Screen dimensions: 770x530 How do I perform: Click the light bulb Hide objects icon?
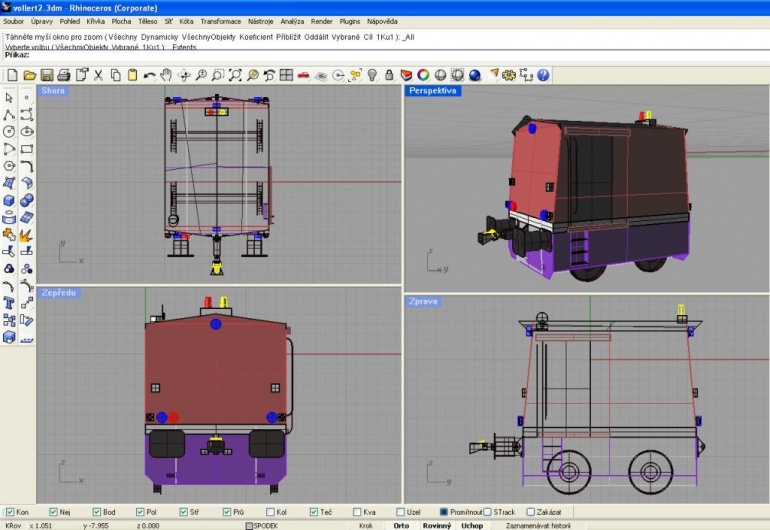point(372,75)
